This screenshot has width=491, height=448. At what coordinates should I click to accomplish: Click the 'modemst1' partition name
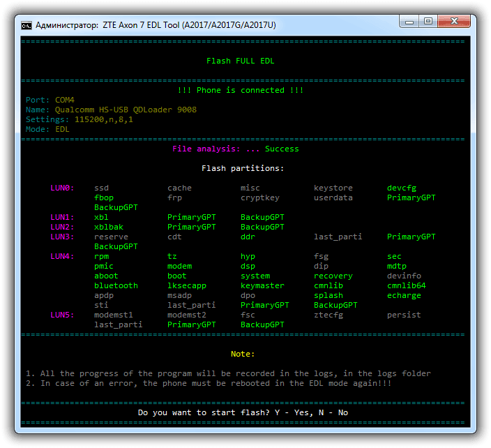click(114, 315)
